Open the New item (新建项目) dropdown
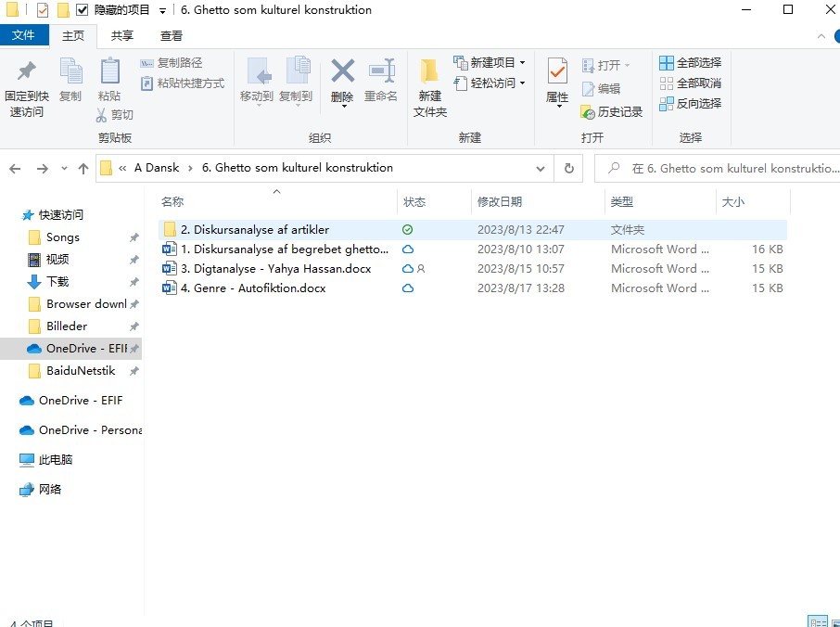The image size is (840, 627). [490, 63]
